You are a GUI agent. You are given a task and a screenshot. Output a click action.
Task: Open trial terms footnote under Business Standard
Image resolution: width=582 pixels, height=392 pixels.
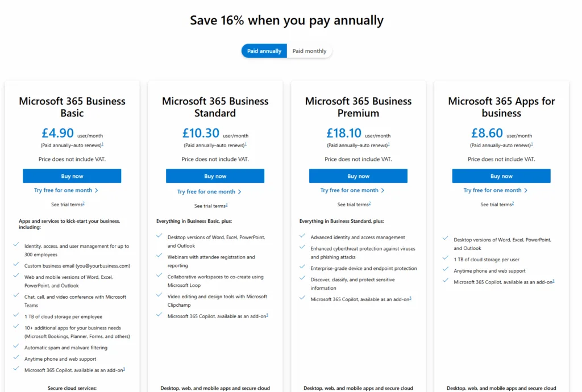click(227, 205)
